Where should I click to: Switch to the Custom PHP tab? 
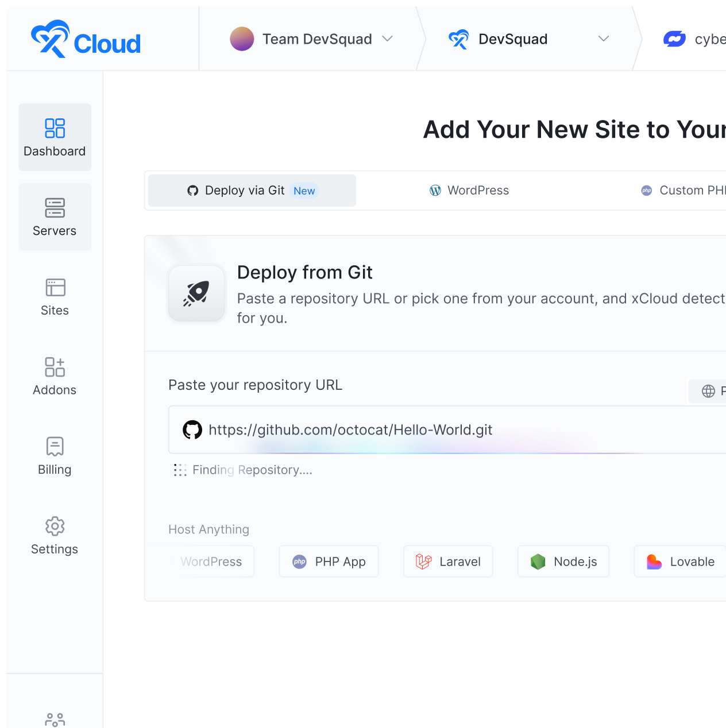pyautogui.click(x=683, y=191)
